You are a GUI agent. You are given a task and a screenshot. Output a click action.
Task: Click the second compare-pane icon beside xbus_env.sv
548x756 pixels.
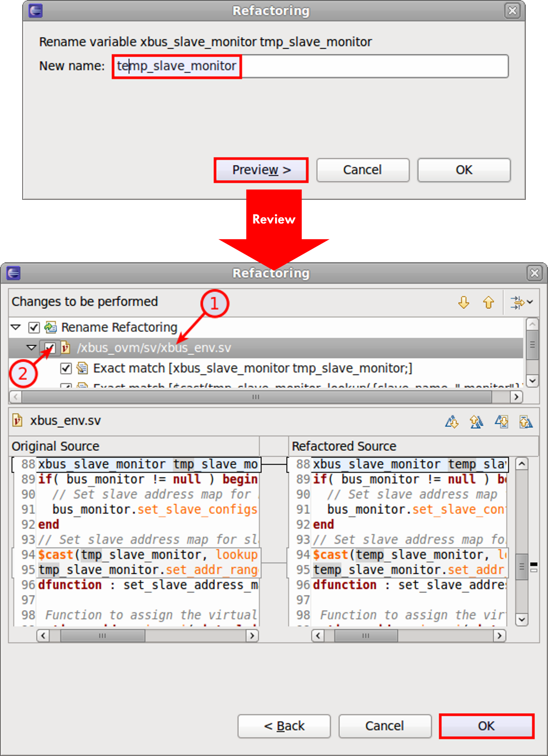476,422
